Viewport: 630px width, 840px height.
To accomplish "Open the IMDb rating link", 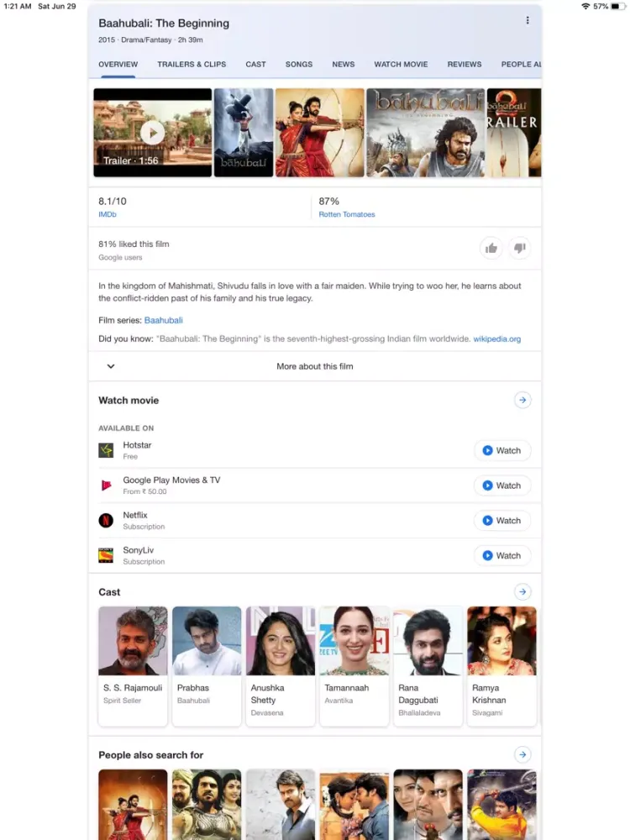I will pos(108,215).
